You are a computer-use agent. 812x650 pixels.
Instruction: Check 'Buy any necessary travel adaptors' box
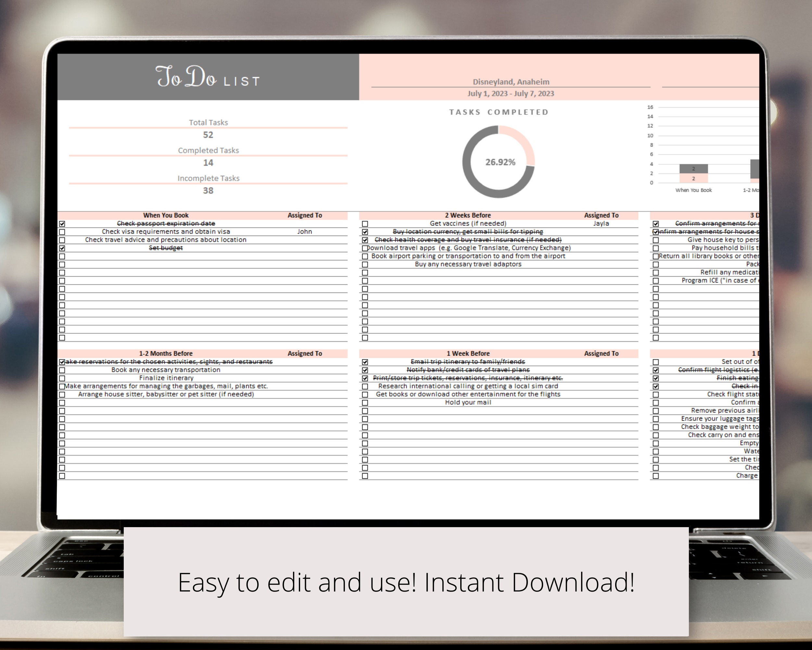pos(365,264)
